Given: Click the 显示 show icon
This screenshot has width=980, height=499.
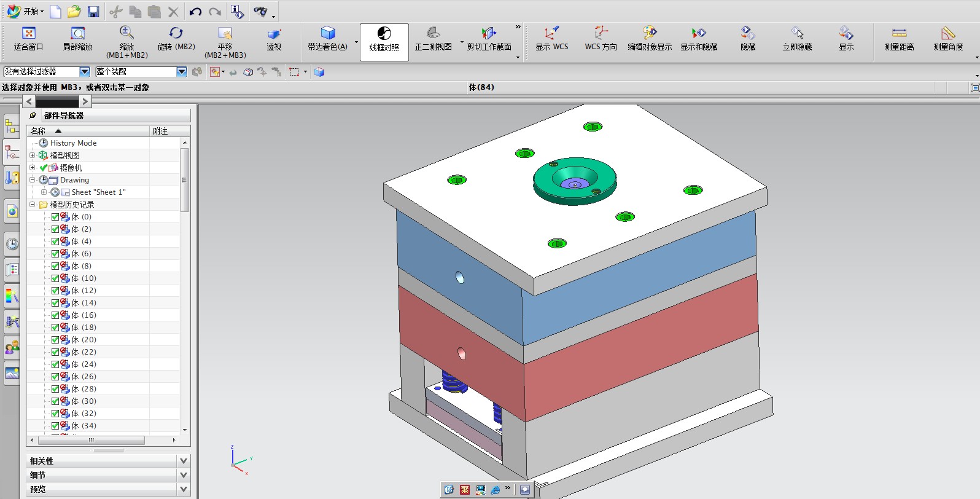Looking at the screenshot, I should pos(846,39).
